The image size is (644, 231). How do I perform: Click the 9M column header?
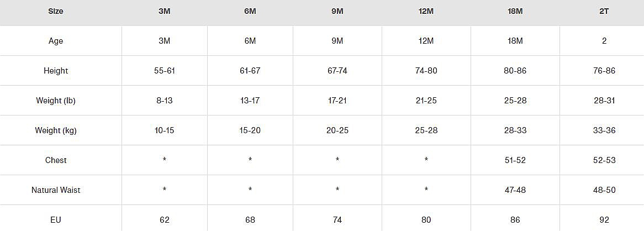pos(337,11)
